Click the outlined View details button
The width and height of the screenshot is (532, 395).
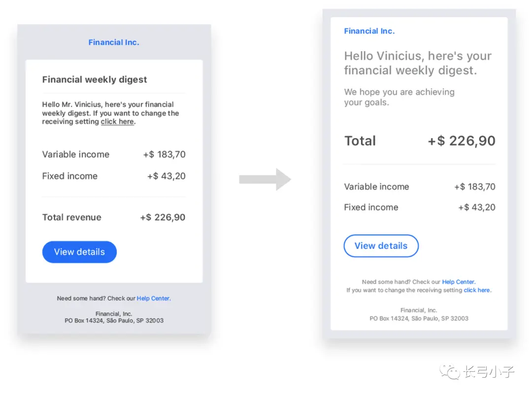click(x=381, y=246)
